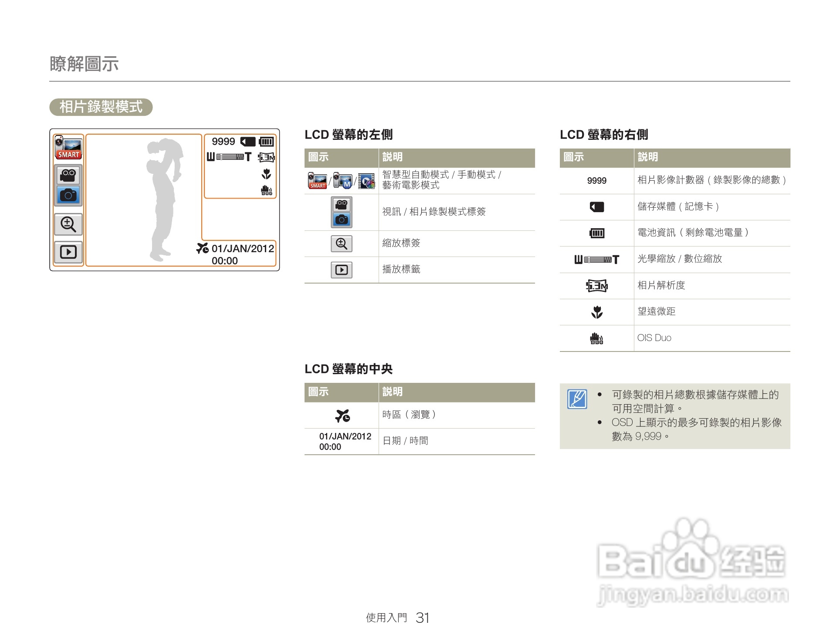This screenshot has height=642, width=840.
Task: Click the SMART auto mode icon on LCD
Action: (x=68, y=148)
